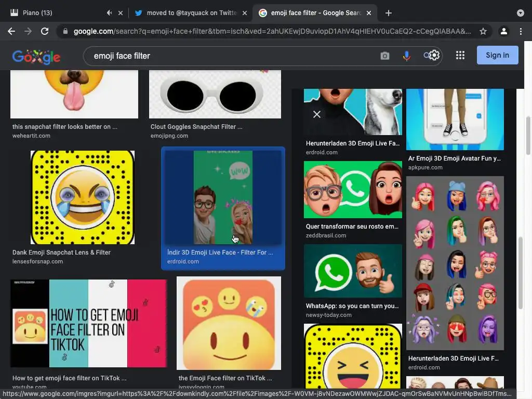Click 'Ar Emoji 3D Emoji Avatar Fun y...' title

[x=454, y=158]
